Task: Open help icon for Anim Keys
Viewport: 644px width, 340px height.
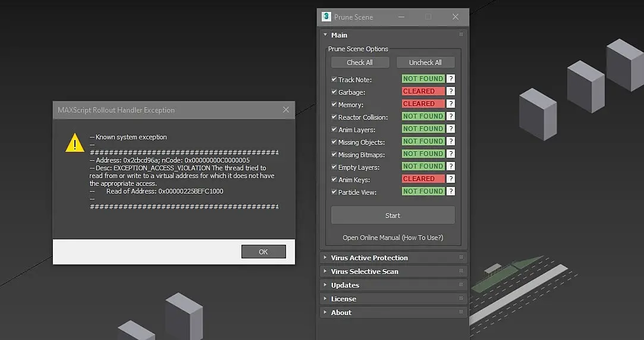Action: [x=451, y=179]
